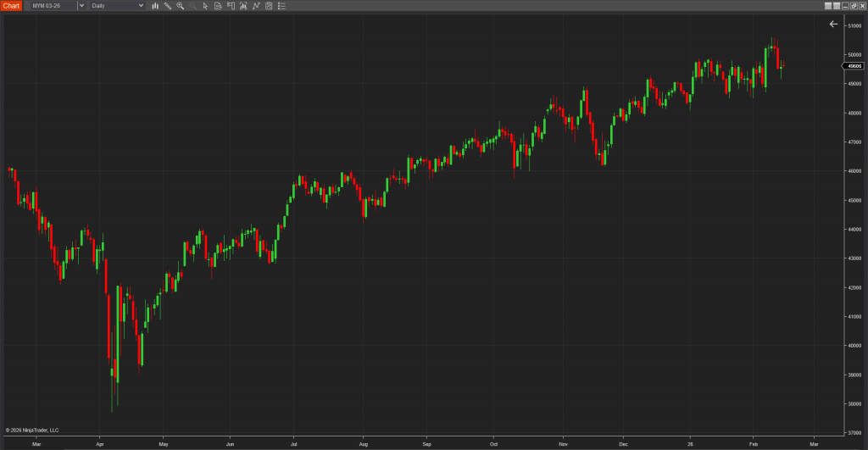Select the orange Chart tab
Image resolution: width=868 pixels, height=450 pixels.
(x=11, y=6)
